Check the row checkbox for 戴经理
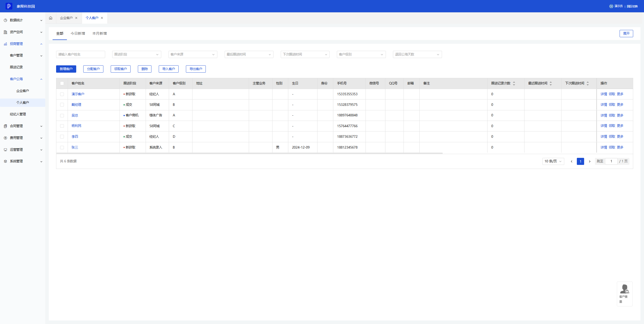The image size is (644, 324). (62, 105)
